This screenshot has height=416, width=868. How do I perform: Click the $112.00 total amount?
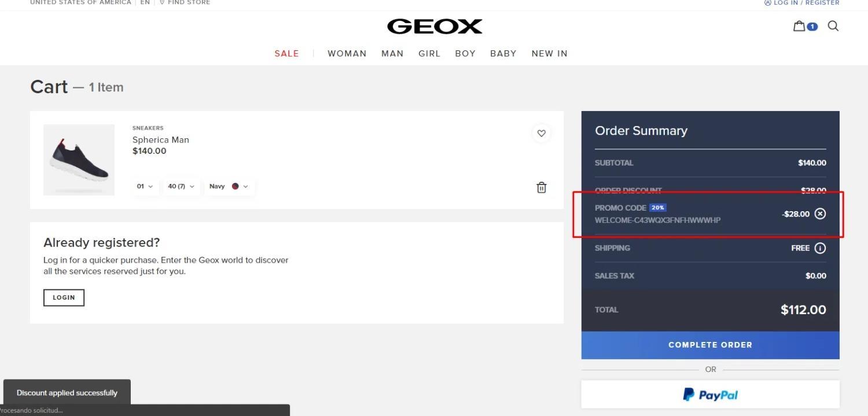(x=803, y=310)
